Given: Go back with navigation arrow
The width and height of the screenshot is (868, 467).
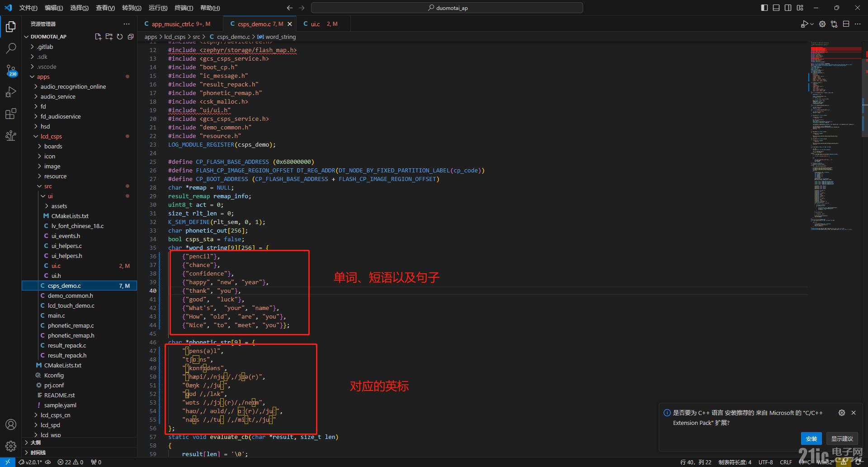Looking at the screenshot, I should tap(290, 8).
